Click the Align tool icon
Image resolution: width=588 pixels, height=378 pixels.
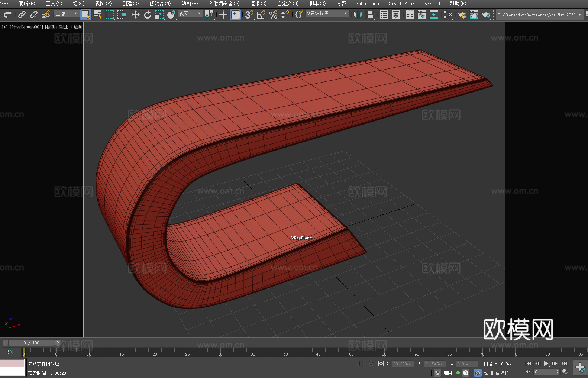[x=370, y=14]
